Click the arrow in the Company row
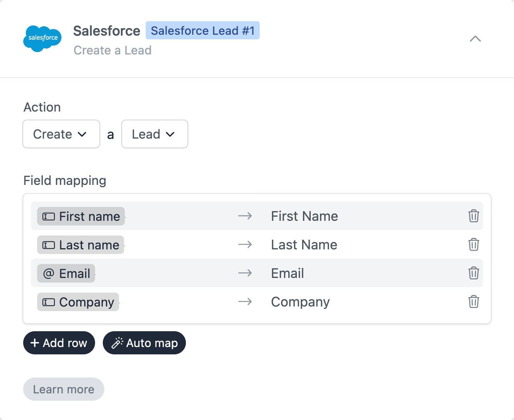The height and width of the screenshot is (420, 514). tap(245, 301)
